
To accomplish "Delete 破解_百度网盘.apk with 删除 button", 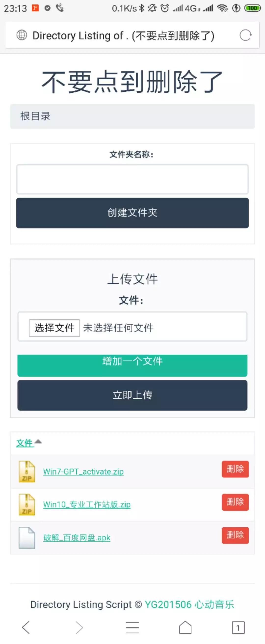I will (x=235, y=535).
